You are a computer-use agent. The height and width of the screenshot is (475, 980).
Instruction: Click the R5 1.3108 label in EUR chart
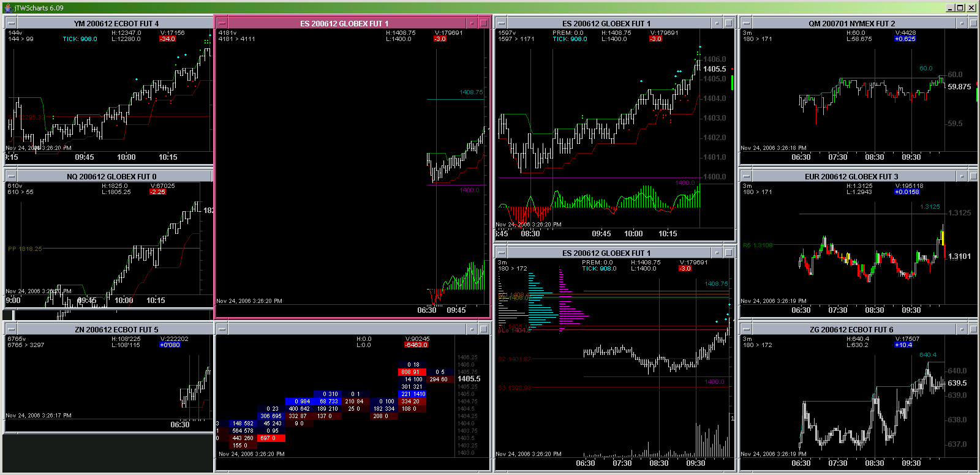click(758, 245)
